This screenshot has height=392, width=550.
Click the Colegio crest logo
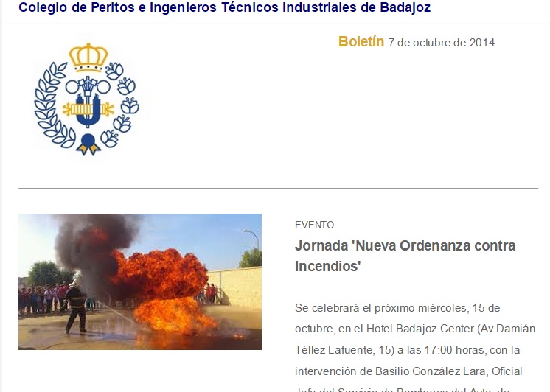tap(87, 99)
